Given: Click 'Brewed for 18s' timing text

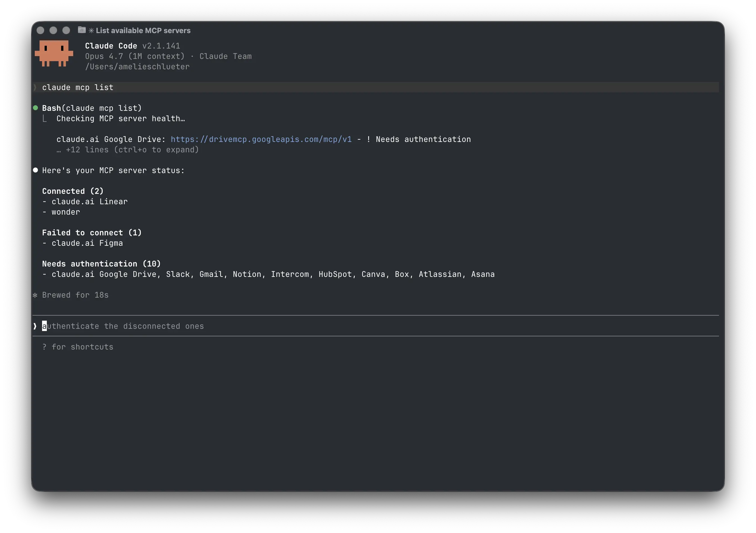Looking at the screenshot, I should pyautogui.click(x=75, y=295).
